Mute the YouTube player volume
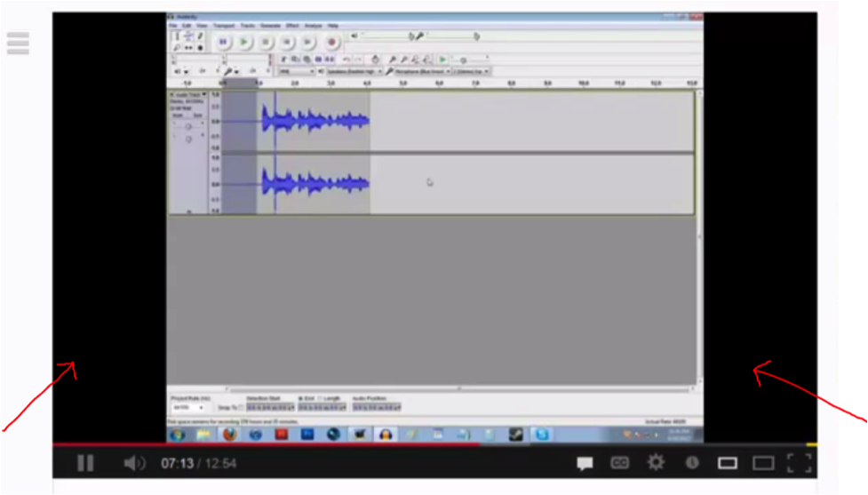Image resolution: width=868 pixels, height=495 pixels. [x=134, y=463]
